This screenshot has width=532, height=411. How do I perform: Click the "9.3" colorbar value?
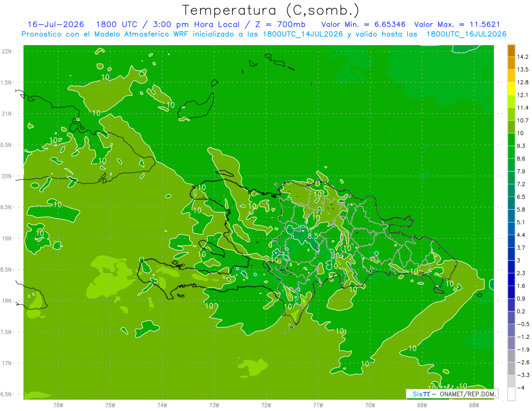tap(521, 146)
